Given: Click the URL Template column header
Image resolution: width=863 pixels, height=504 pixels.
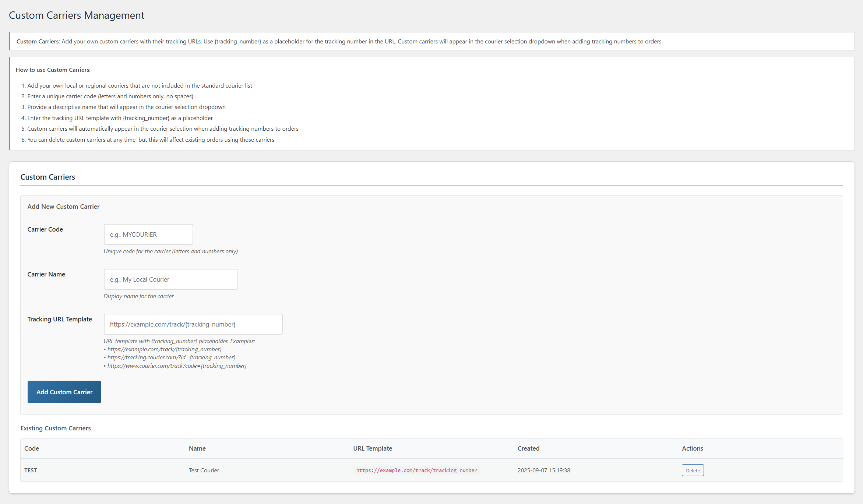Looking at the screenshot, I should (x=373, y=448).
